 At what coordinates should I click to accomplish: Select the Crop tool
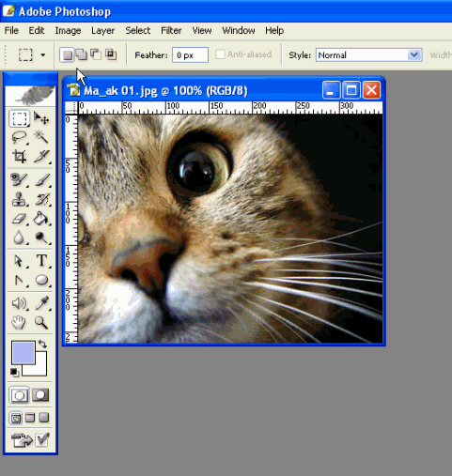(x=19, y=156)
